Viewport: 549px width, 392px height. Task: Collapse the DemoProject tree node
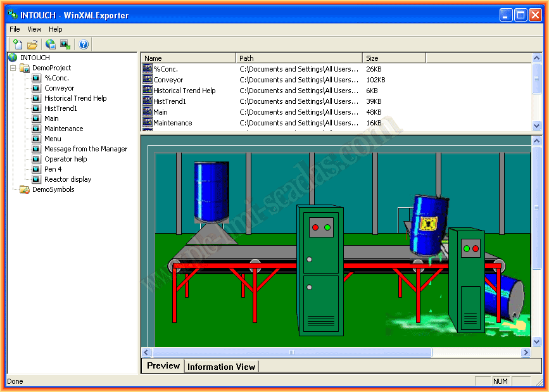13,68
